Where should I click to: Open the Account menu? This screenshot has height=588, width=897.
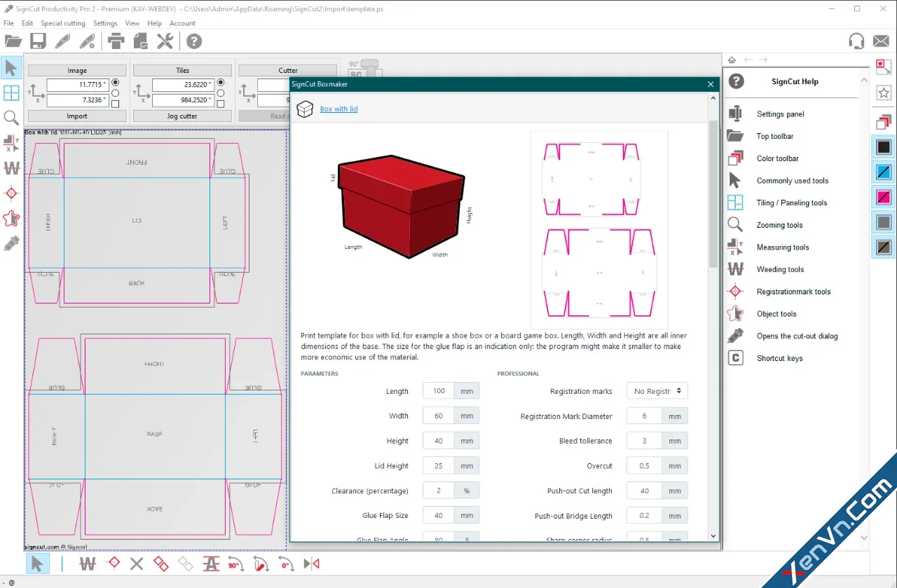(x=182, y=23)
